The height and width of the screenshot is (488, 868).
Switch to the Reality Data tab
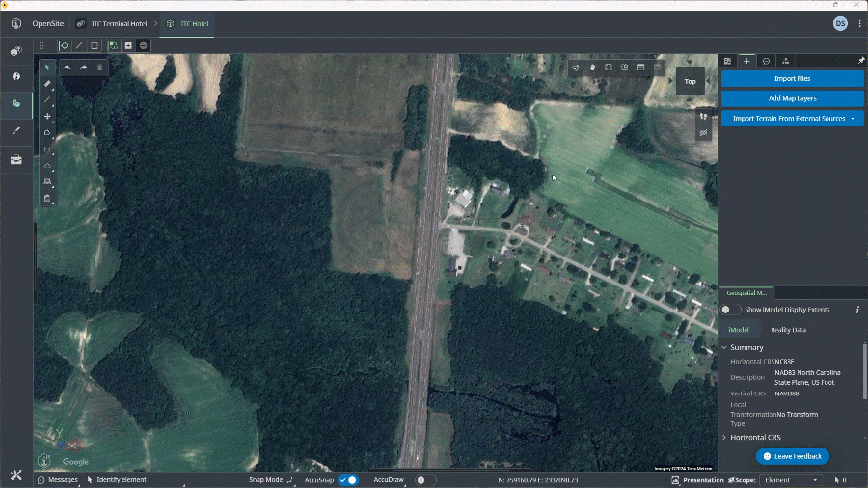788,330
